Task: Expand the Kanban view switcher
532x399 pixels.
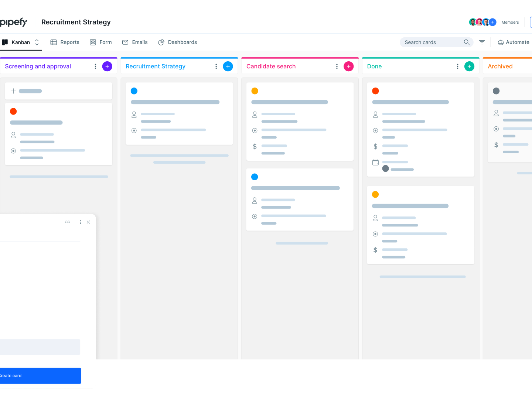Action: click(x=37, y=42)
